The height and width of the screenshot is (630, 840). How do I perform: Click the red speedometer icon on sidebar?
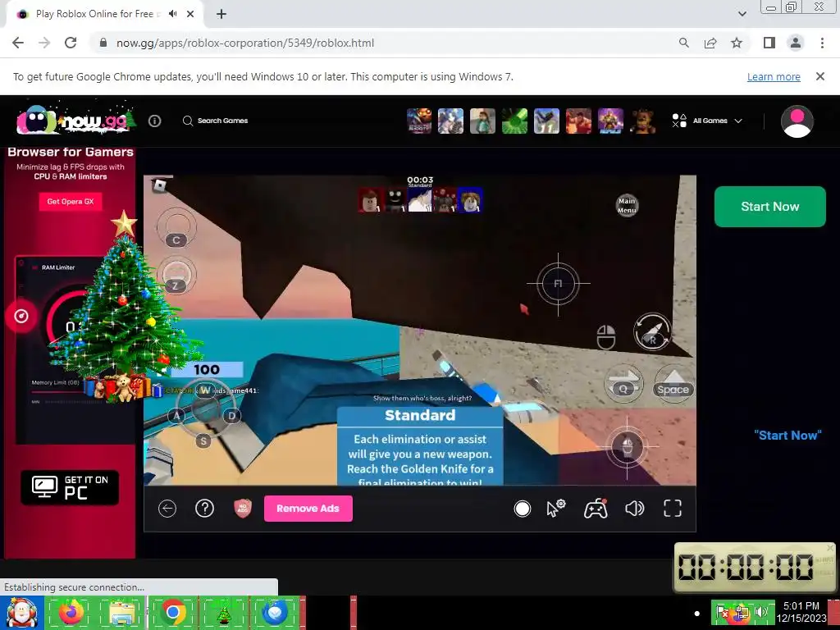point(21,316)
